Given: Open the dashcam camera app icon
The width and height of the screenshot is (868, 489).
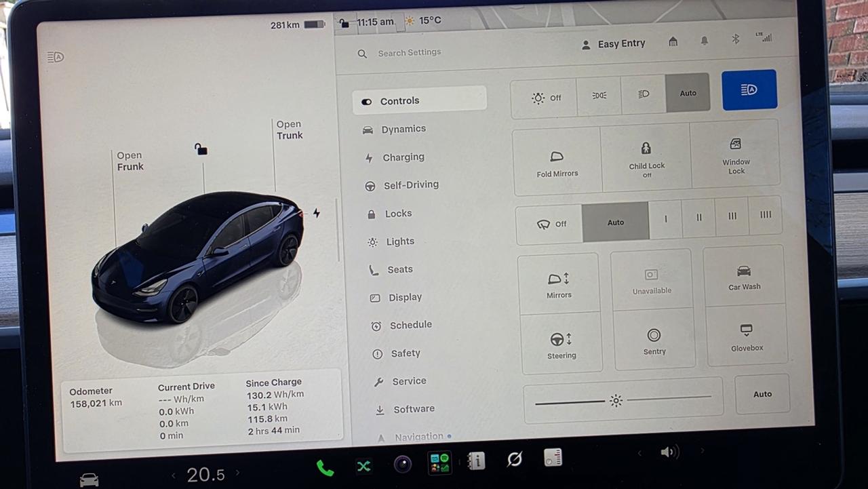Looking at the screenshot, I should [403, 465].
